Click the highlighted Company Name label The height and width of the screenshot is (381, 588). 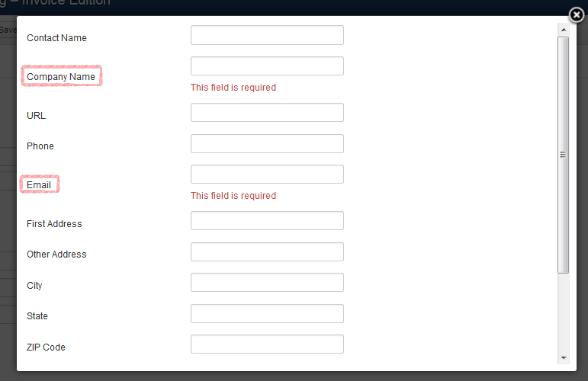click(61, 76)
